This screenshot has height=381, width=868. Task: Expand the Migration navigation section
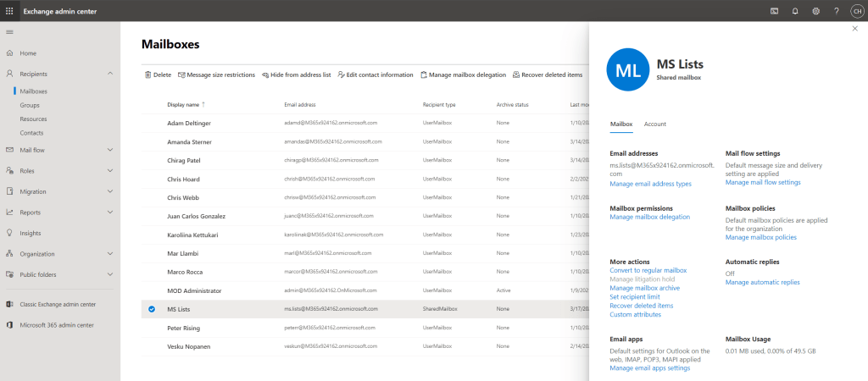110,191
